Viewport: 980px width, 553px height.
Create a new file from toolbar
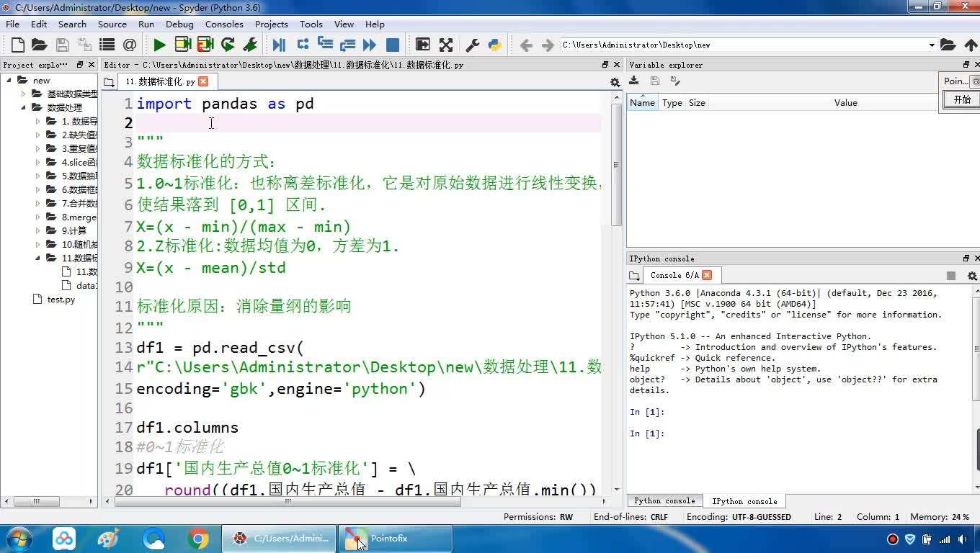[x=18, y=45]
